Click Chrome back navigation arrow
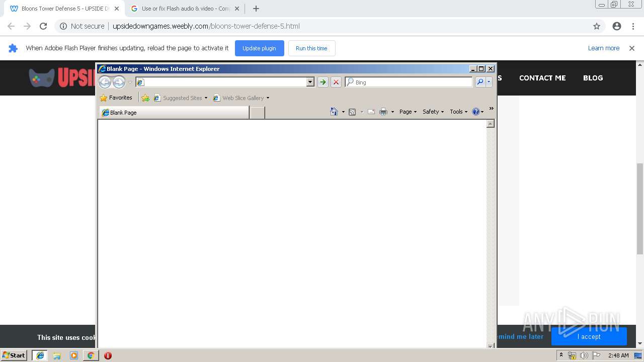The width and height of the screenshot is (644, 362). (11, 26)
